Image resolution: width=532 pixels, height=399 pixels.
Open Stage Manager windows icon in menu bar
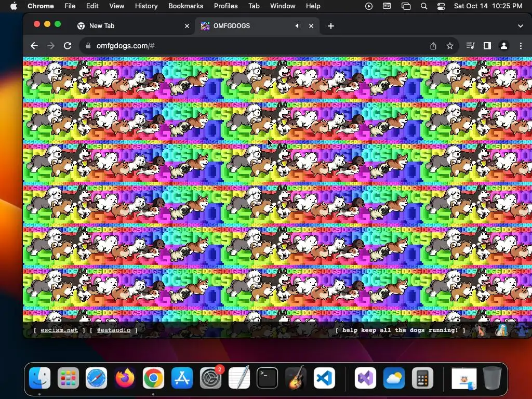406,6
